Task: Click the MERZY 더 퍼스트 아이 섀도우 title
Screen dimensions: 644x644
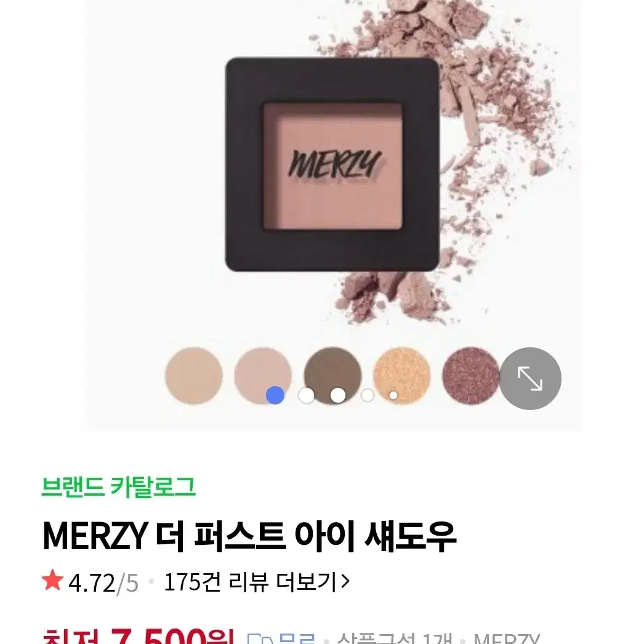Action: [x=249, y=536]
